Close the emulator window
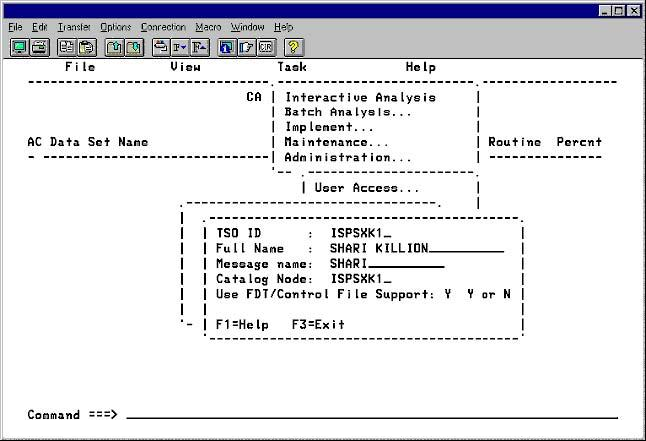 pyautogui.click(x=634, y=11)
